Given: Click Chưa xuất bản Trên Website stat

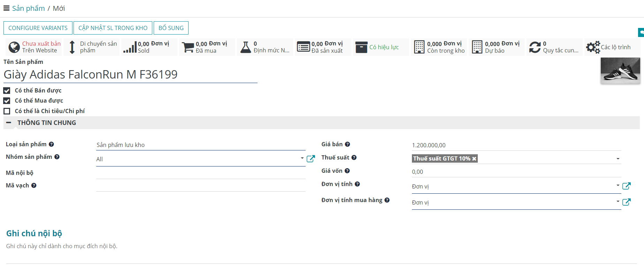Looking at the screenshot, I should point(34,47).
